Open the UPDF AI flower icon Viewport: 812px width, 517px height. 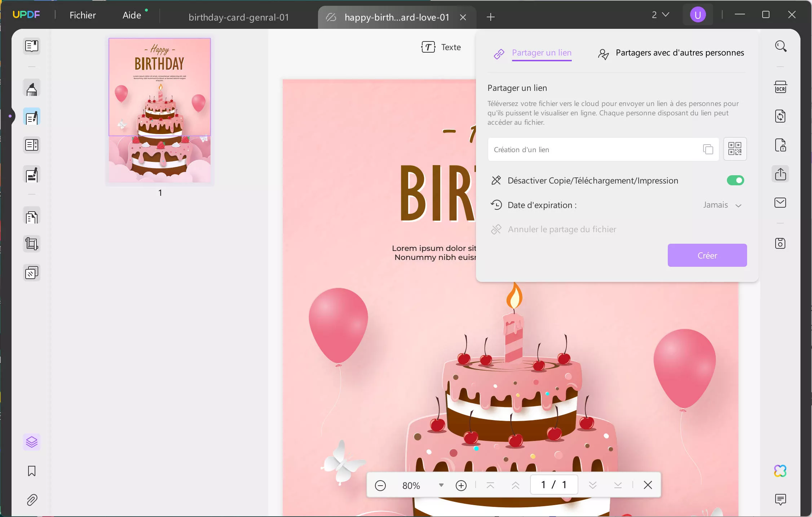click(781, 471)
